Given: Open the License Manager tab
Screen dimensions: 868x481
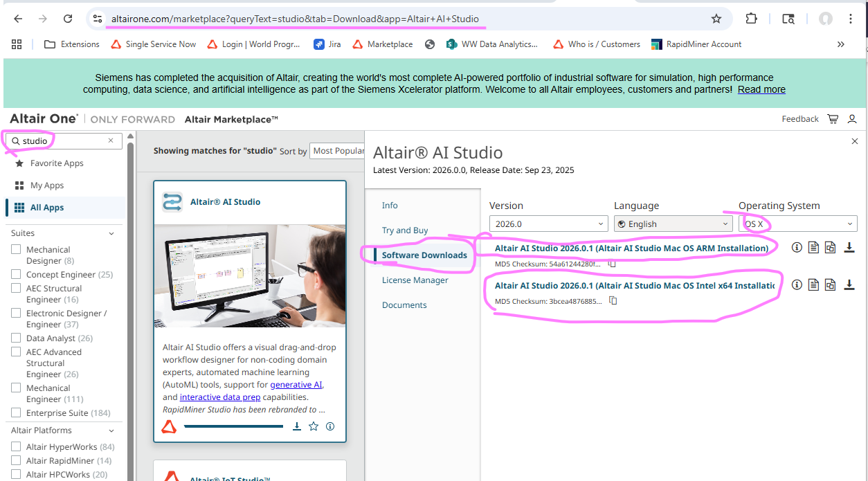Looking at the screenshot, I should (x=415, y=280).
